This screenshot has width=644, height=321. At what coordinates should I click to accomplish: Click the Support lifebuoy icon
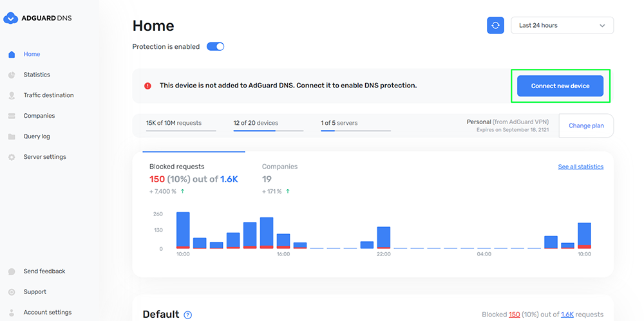[12, 292]
